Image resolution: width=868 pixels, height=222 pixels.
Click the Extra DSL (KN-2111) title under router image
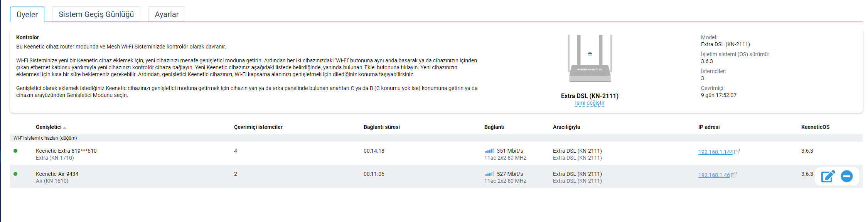point(590,96)
